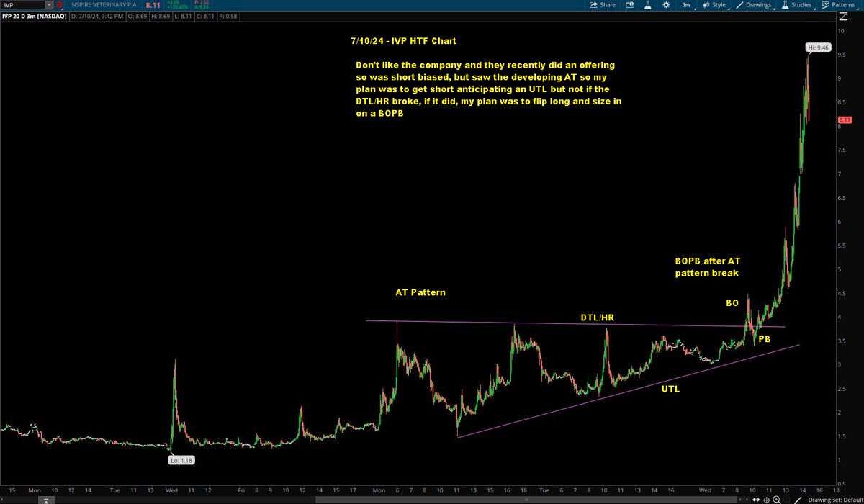
Task: Click the R: 0.58 range value
Action: coord(228,16)
